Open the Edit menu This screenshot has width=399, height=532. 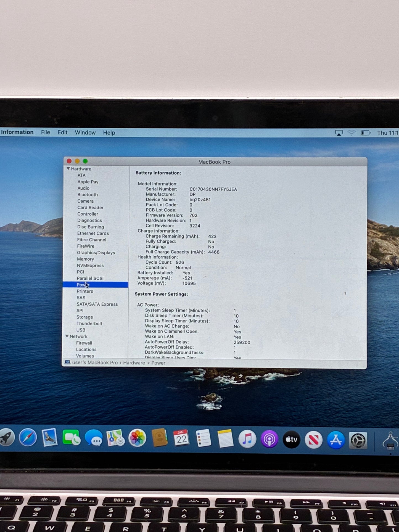point(62,133)
